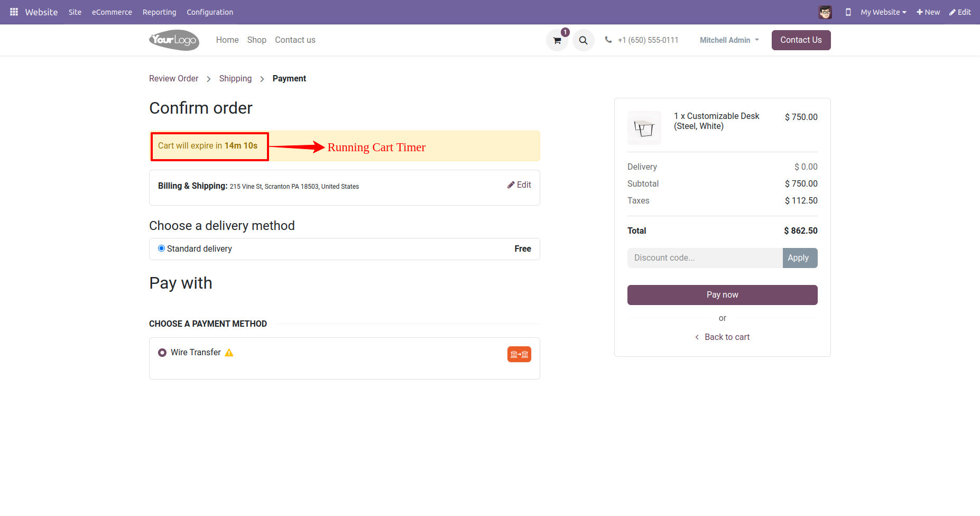Open the Configuration menu

tap(210, 12)
